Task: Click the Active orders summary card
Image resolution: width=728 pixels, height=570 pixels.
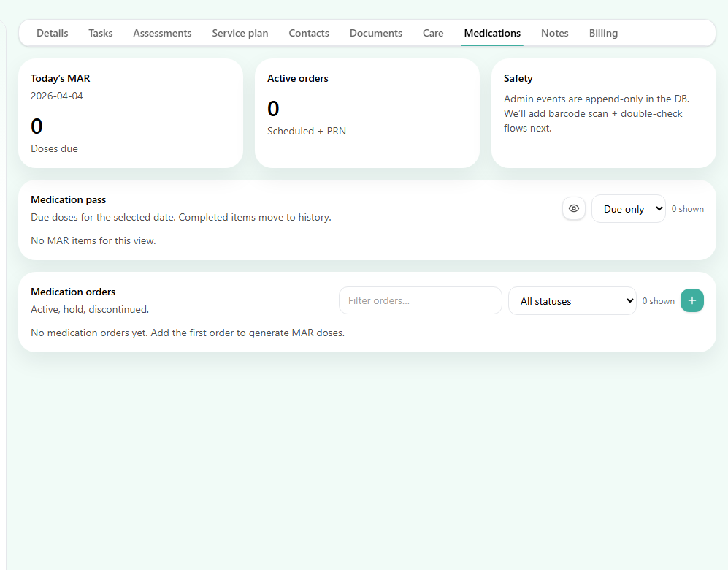Action: 367,113
